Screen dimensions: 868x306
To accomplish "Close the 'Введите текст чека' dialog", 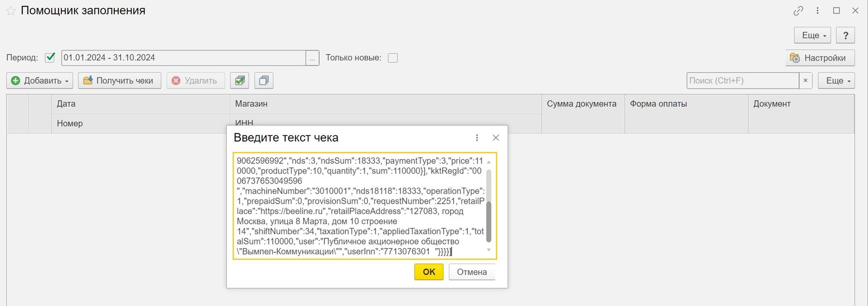I will click(496, 137).
